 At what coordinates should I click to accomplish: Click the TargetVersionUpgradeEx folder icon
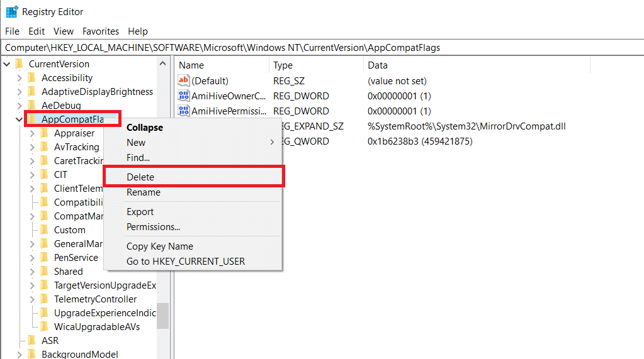44,285
